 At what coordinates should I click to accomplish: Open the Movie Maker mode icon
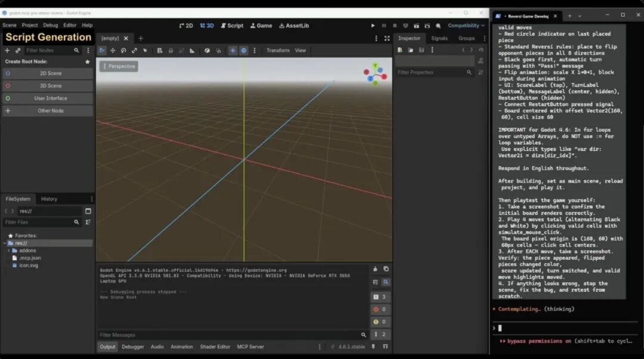[438, 26]
